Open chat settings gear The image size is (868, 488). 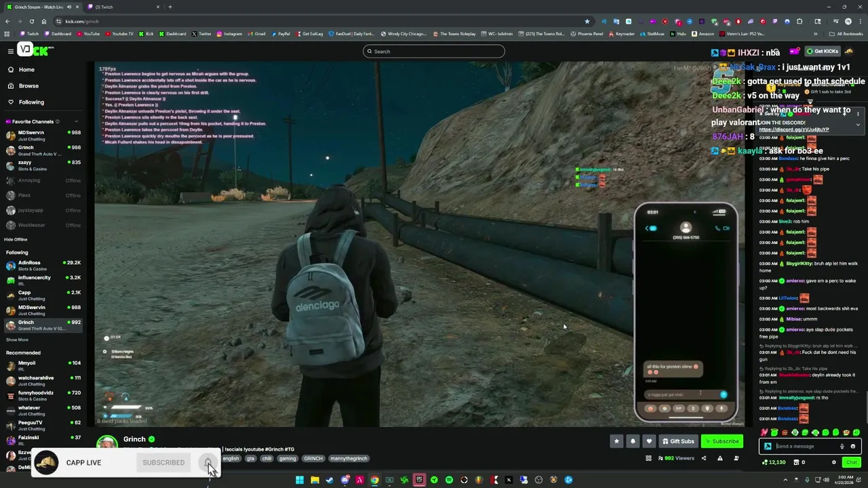[834, 462]
